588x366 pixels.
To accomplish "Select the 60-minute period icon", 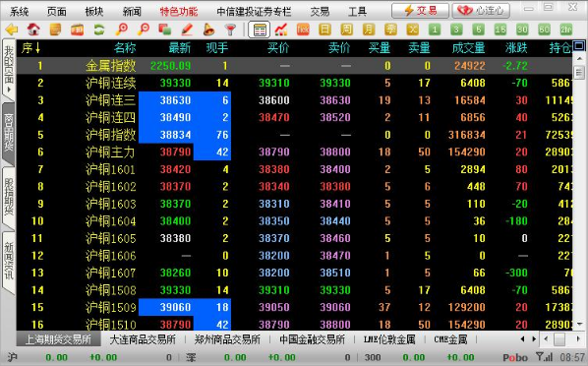I will point(544,30).
